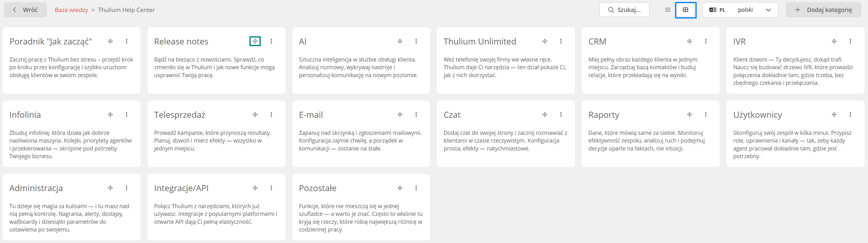
Task: Open three-dot menu on Telesprzedaż card
Action: [x=271, y=114]
